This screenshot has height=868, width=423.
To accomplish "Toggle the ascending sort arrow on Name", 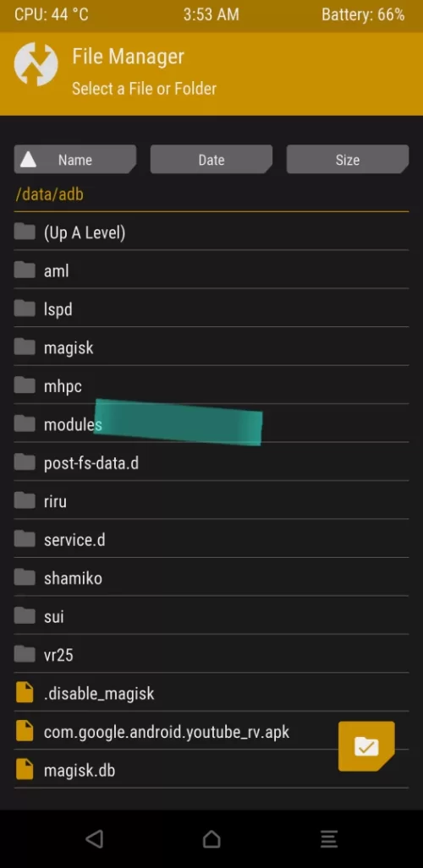I will (x=28, y=160).
